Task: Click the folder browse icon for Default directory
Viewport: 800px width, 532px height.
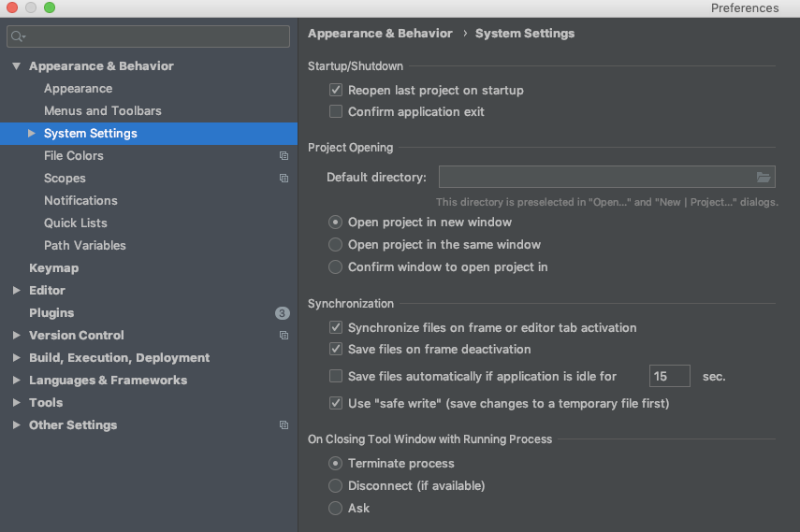Action: [764, 177]
